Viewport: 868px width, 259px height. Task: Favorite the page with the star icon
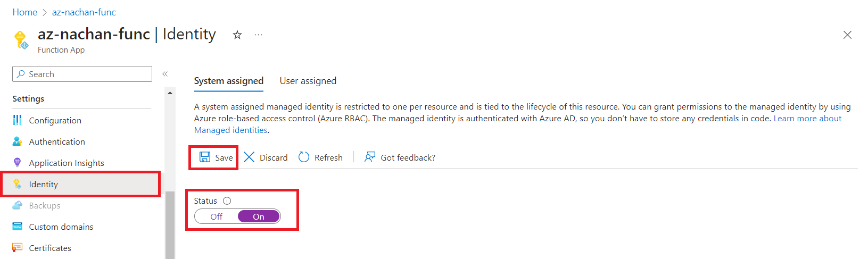coord(237,35)
